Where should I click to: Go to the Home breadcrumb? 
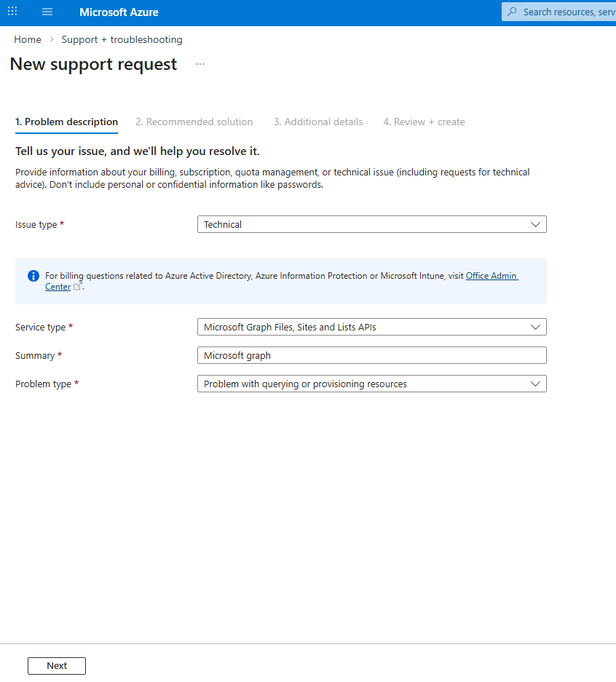pyautogui.click(x=28, y=39)
